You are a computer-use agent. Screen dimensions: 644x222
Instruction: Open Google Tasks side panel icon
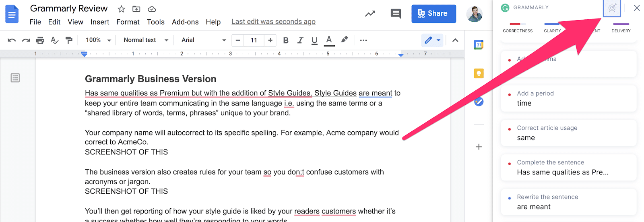pyautogui.click(x=479, y=102)
